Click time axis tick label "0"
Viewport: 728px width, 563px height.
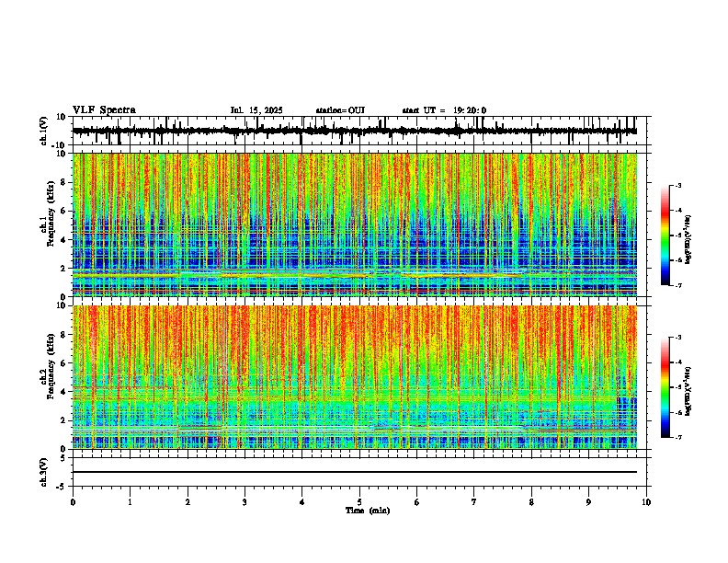73,502
